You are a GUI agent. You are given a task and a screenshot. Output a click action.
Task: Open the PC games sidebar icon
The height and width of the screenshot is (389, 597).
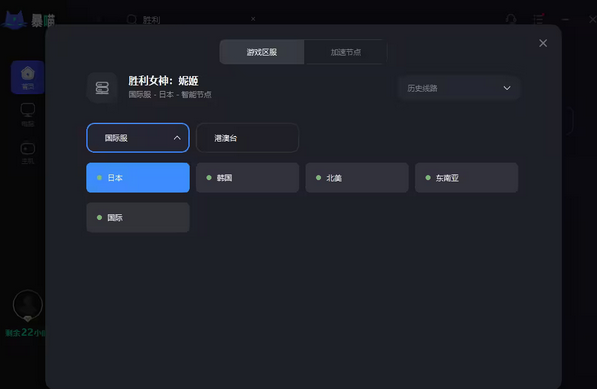pyautogui.click(x=28, y=115)
